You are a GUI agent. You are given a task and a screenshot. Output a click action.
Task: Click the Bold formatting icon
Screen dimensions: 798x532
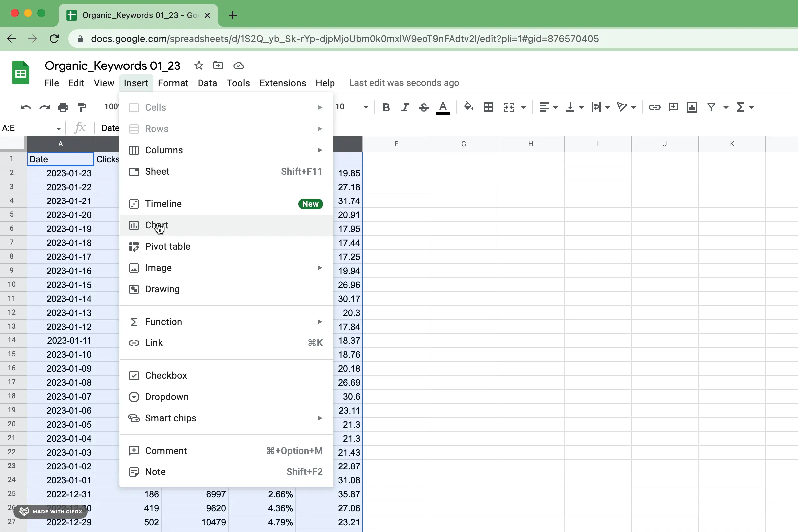[x=386, y=107]
